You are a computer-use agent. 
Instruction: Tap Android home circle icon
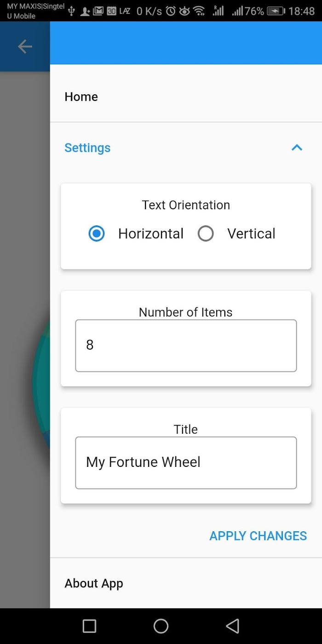(161, 626)
